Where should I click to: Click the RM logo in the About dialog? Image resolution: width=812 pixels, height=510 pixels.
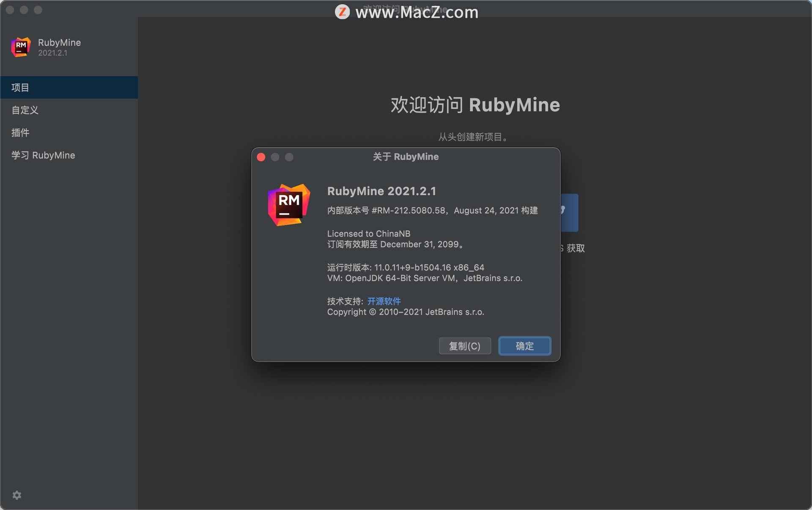point(289,205)
